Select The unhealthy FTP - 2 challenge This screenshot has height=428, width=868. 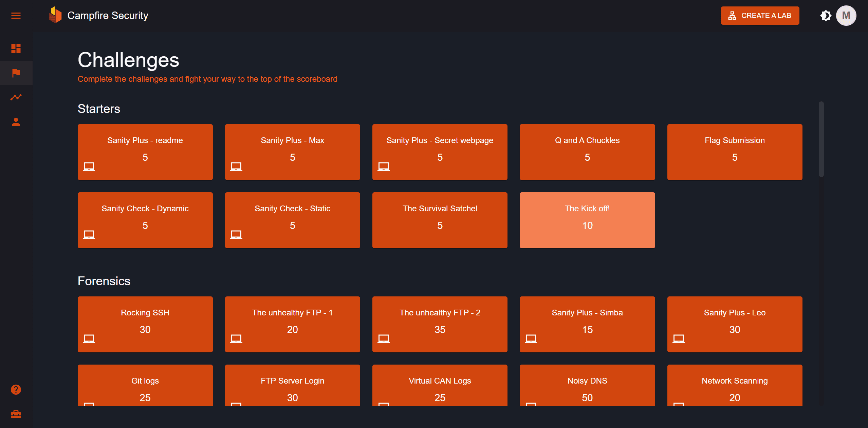[x=440, y=324]
